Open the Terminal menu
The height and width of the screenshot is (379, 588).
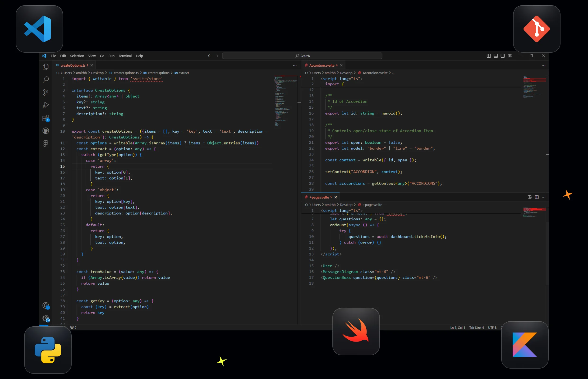pos(125,56)
